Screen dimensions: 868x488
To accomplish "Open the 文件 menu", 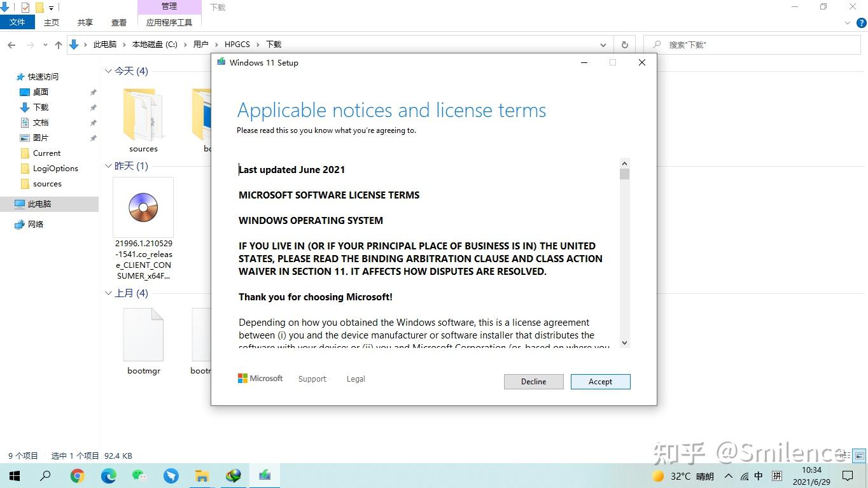I will pos(17,22).
